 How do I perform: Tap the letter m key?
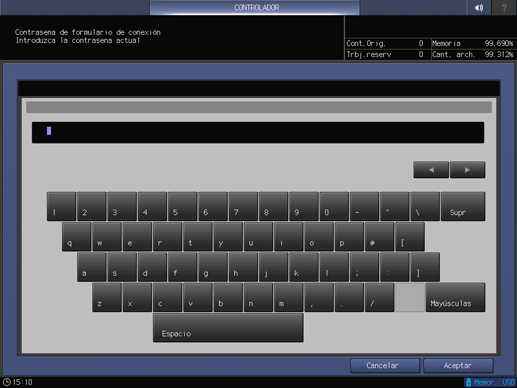pyautogui.click(x=289, y=298)
